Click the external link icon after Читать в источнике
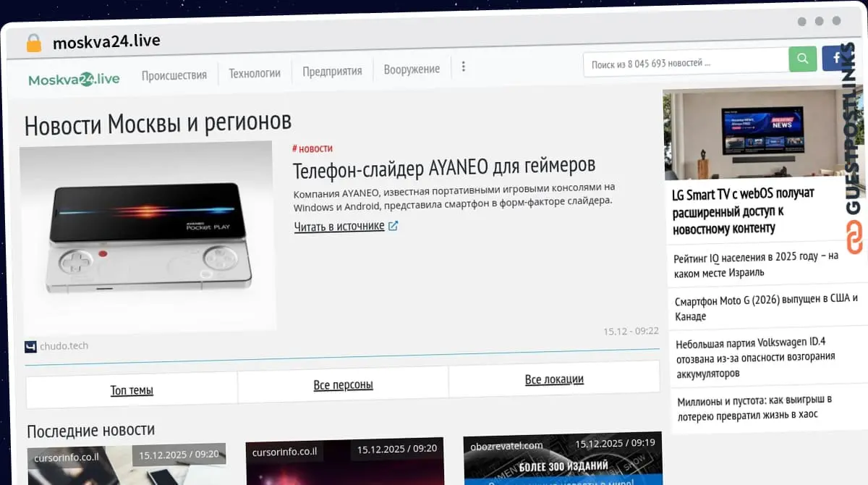This screenshot has width=868, height=485. [x=393, y=226]
